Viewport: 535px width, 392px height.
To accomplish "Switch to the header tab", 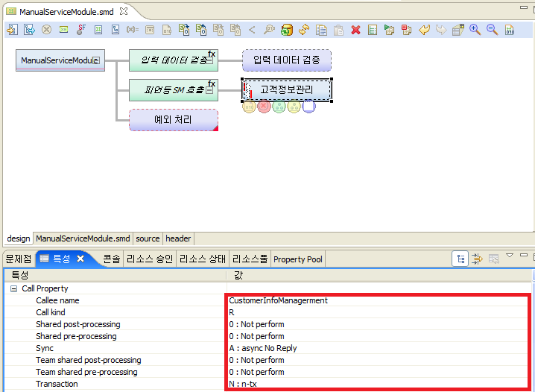I will pyautogui.click(x=178, y=238).
